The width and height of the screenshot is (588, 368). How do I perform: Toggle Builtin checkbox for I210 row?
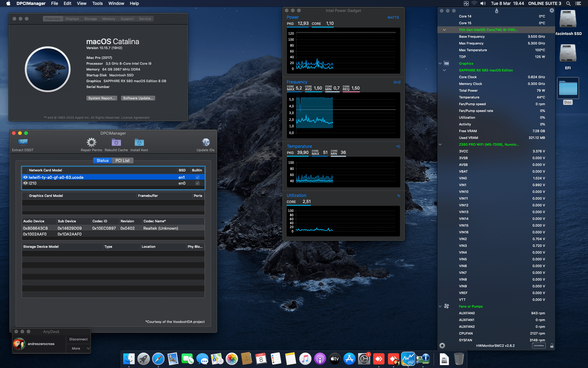198,183
